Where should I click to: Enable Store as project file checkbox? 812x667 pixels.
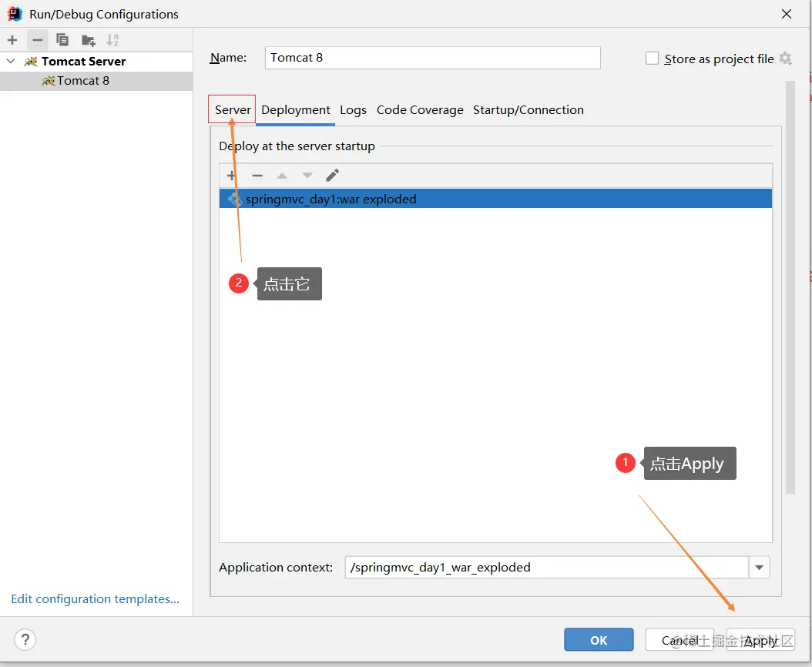pyautogui.click(x=652, y=58)
